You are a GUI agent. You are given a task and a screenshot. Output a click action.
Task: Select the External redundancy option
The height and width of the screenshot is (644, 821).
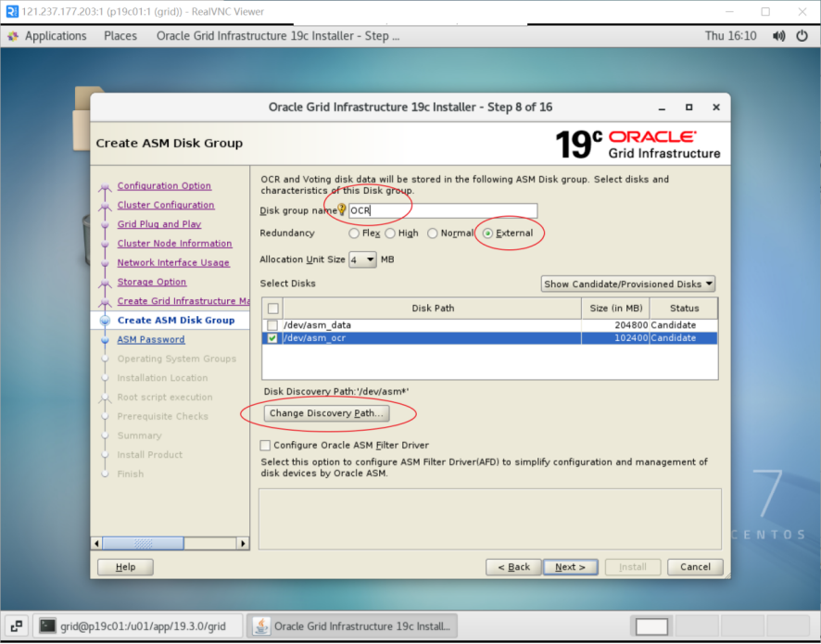[x=488, y=234]
